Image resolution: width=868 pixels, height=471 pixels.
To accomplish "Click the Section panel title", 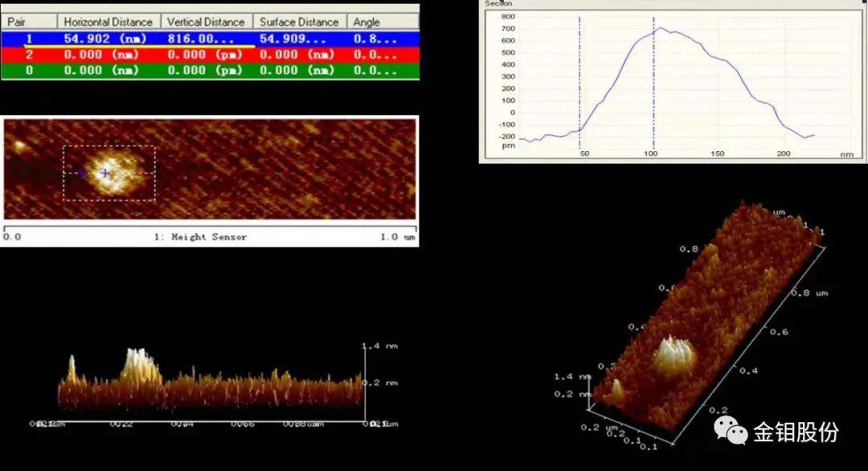I will [498, 3].
